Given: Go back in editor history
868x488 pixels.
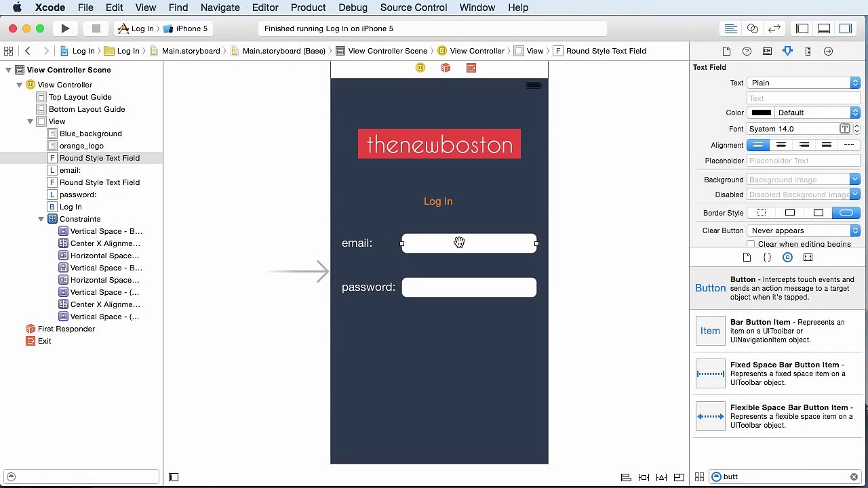Looking at the screenshot, I should [x=28, y=51].
